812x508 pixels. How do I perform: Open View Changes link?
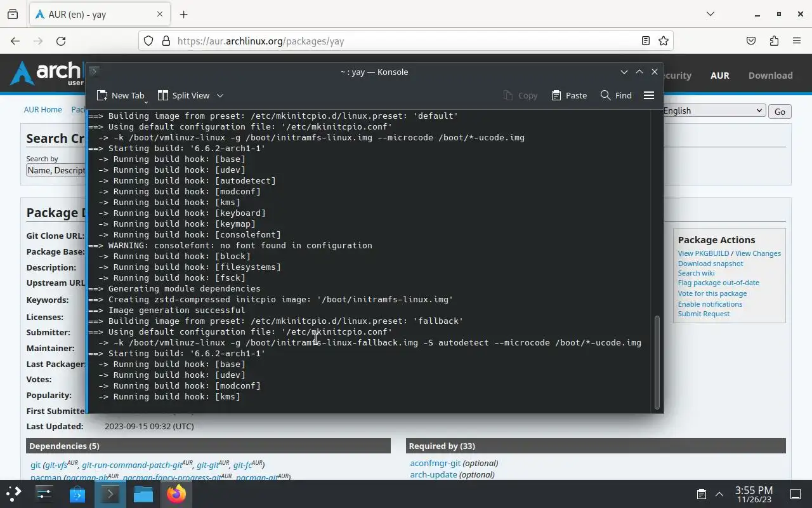point(758,253)
